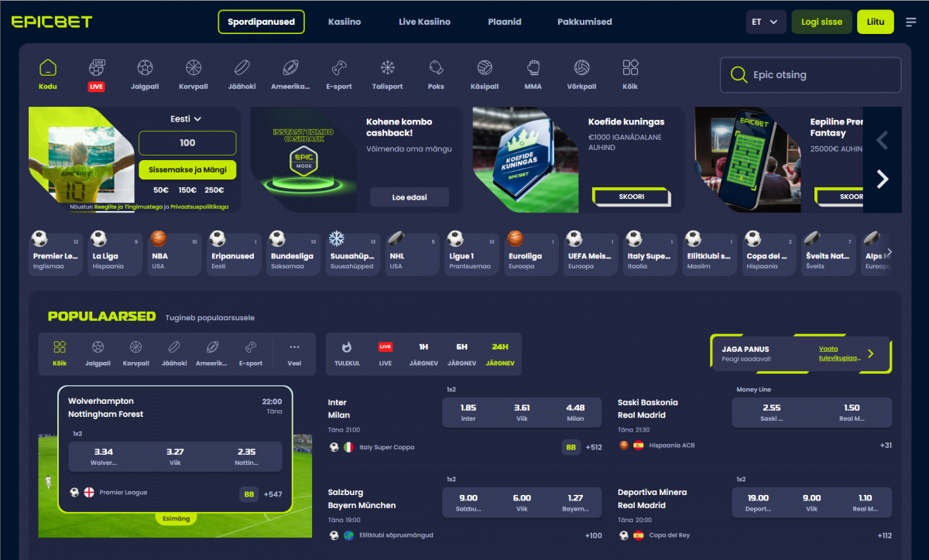Open the Pakkumised tab
Viewport: 929px width, 560px height.
584,22
